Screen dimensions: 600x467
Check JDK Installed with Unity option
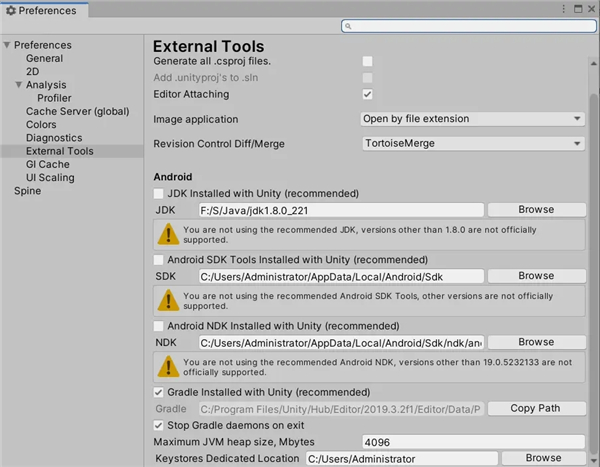159,193
